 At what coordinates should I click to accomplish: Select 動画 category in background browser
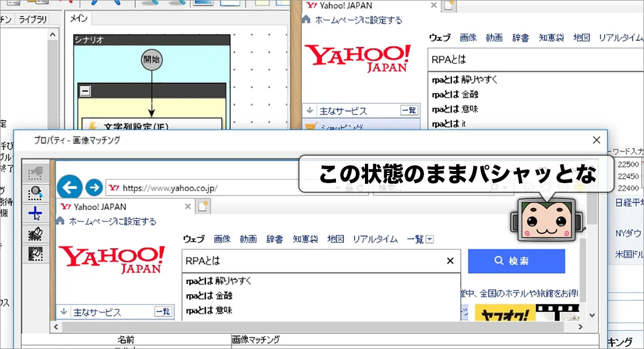pyautogui.click(x=494, y=38)
